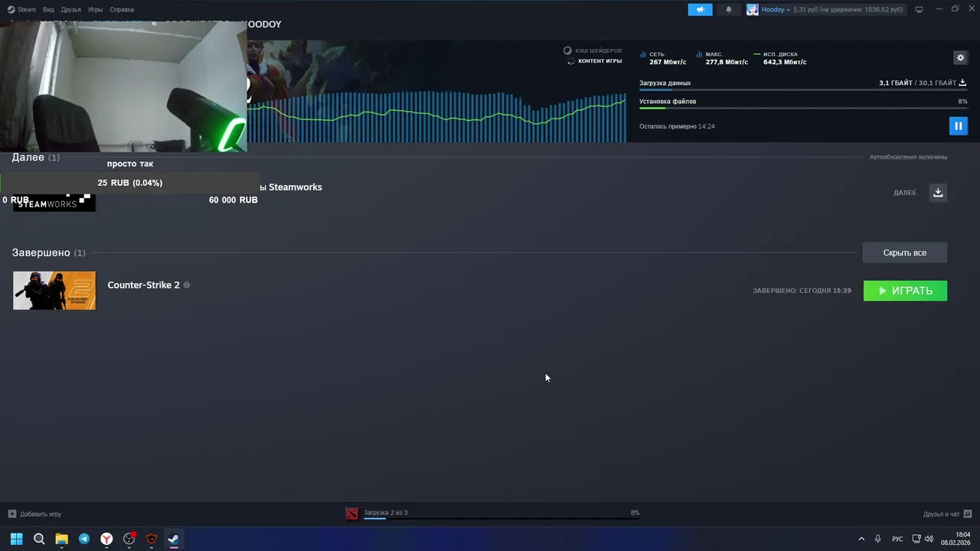Click the Скрыть все button
The width and height of the screenshot is (980, 551).
point(905,253)
